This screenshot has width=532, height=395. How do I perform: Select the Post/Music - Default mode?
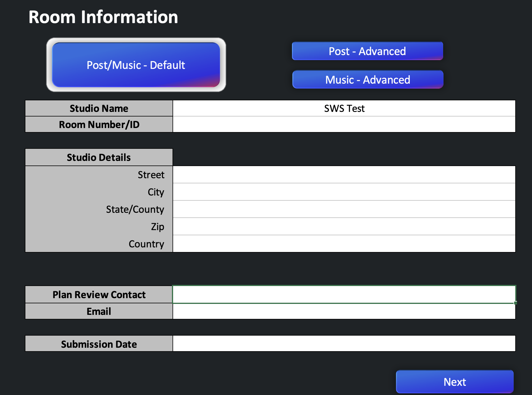click(136, 65)
